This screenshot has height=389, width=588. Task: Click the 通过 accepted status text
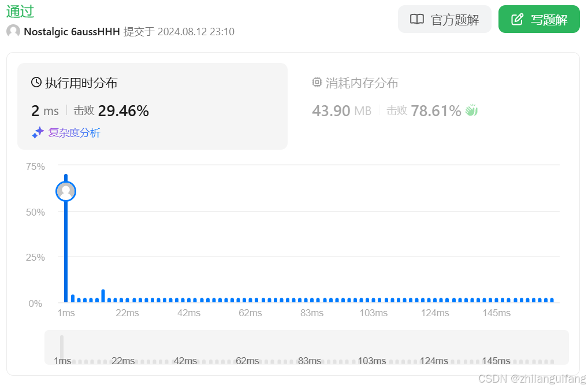20,11
